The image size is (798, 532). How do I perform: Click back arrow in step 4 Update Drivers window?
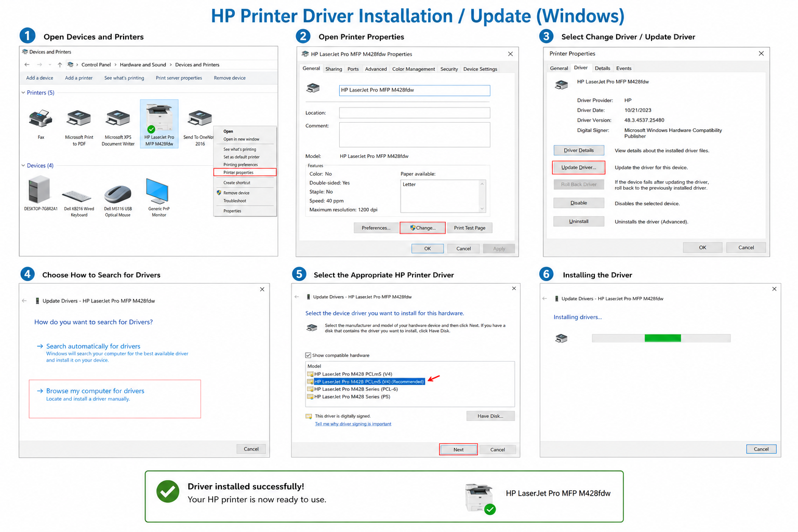(24, 301)
